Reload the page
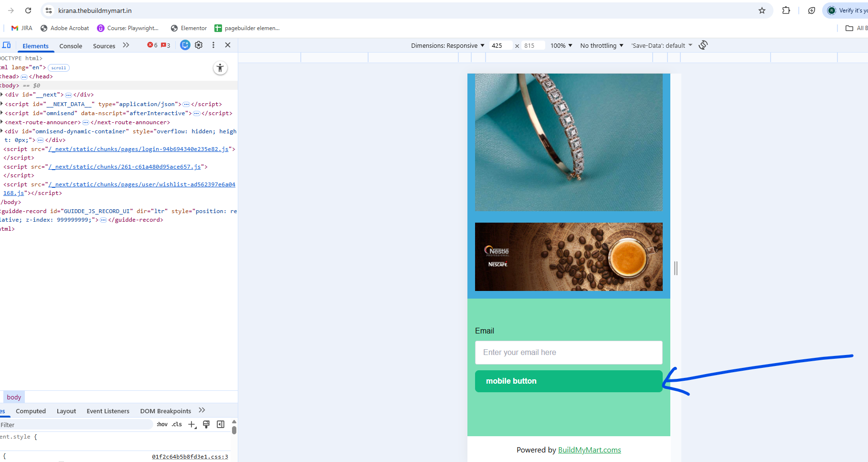Viewport: 868px width, 462px height. coord(28,11)
